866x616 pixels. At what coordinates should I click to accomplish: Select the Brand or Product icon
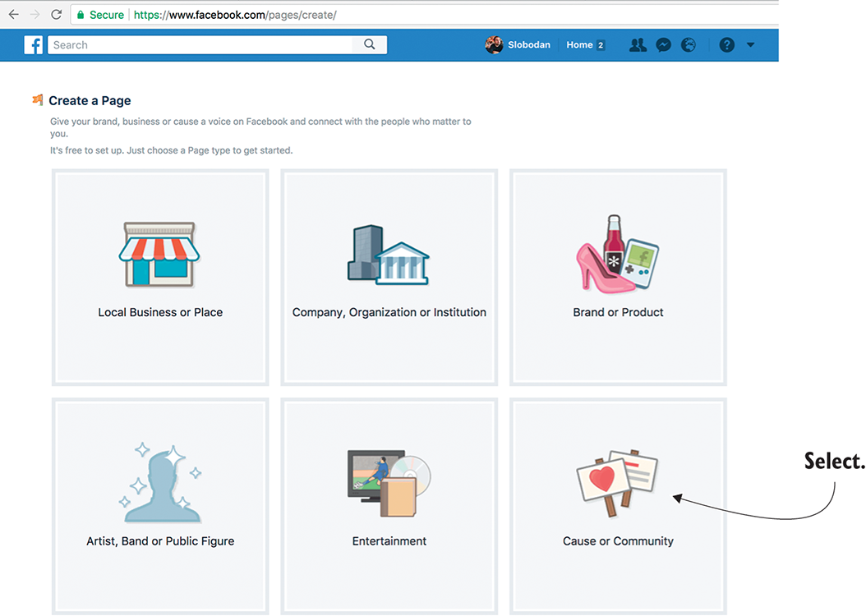click(x=618, y=254)
